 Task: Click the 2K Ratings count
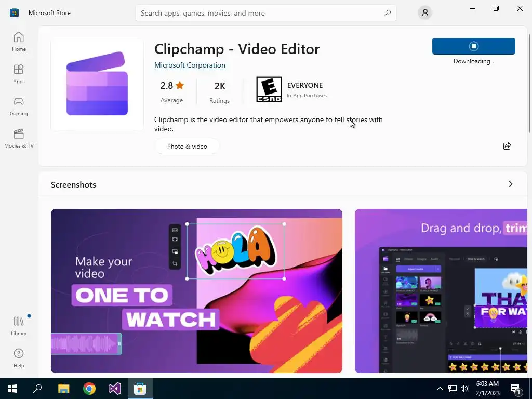pos(220,92)
